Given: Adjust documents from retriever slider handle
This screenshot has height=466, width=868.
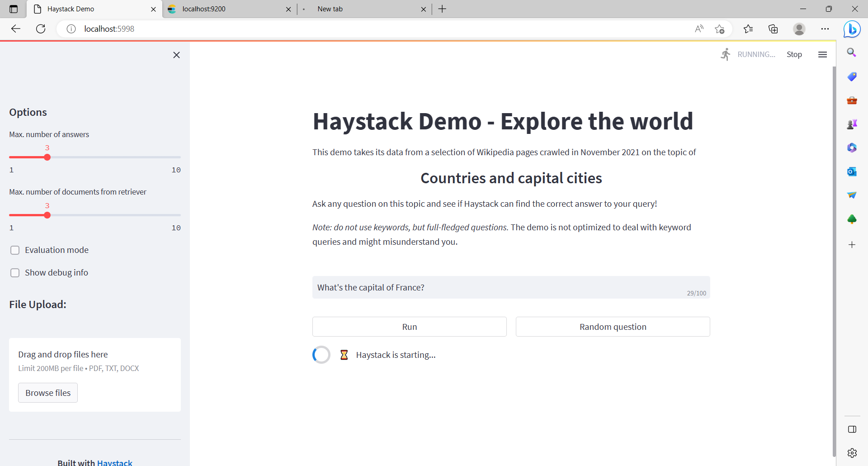Looking at the screenshot, I should coord(47,215).
